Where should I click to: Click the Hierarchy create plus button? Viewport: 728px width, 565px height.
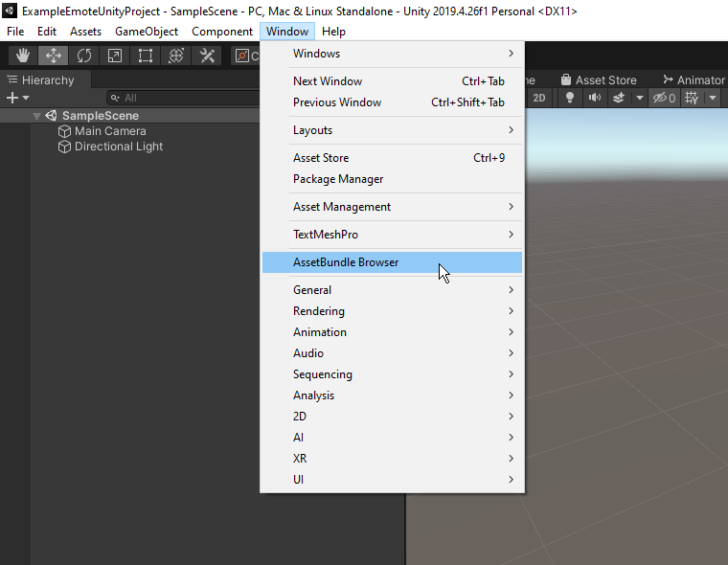[x=12, y=98]
